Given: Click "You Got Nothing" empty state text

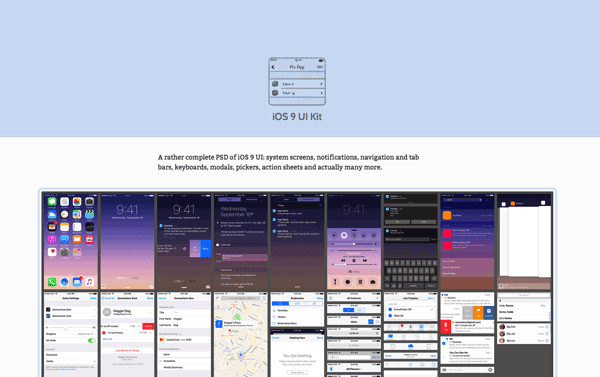Looking at the screenshot, I should pyautogui.click(x=297, y=356).
